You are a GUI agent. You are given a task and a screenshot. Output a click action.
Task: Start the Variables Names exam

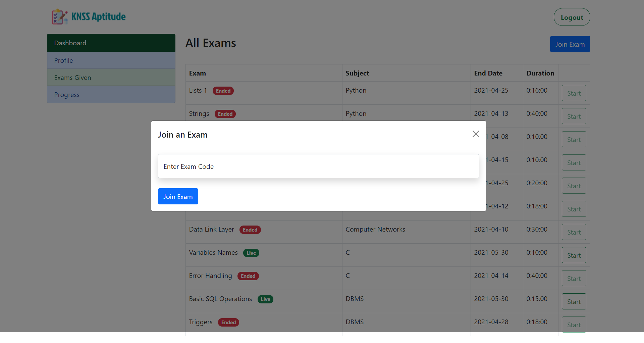574,255
